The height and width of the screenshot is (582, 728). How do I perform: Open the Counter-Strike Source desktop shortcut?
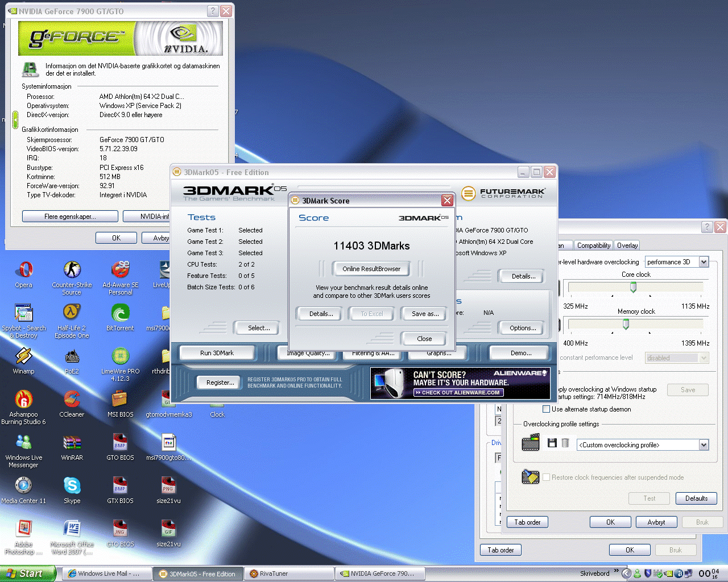[72, 271]
